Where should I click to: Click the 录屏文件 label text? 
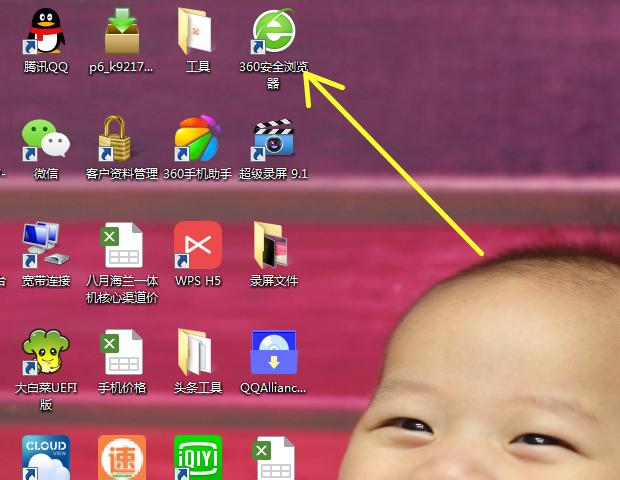pos(274,280)
